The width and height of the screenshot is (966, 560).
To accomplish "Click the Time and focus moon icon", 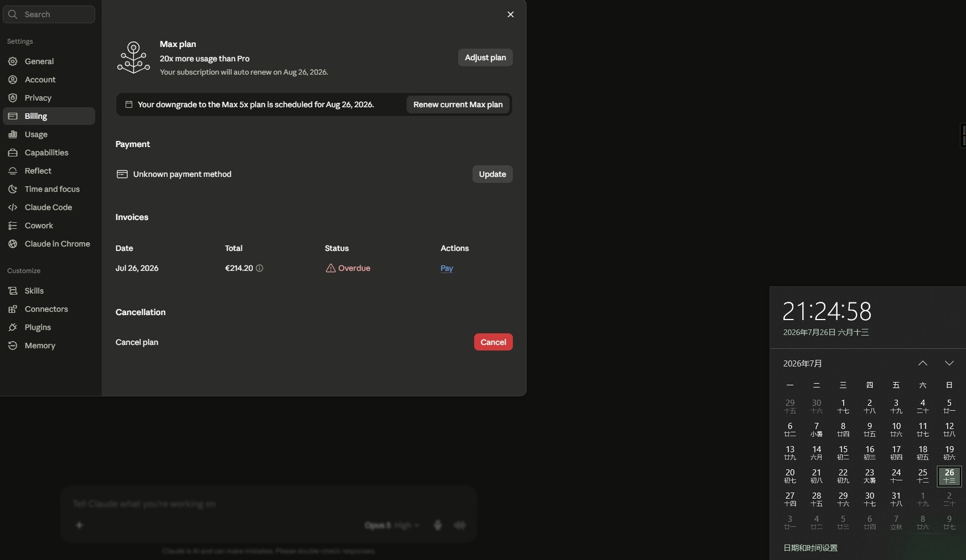I will (x=13, y=189).
